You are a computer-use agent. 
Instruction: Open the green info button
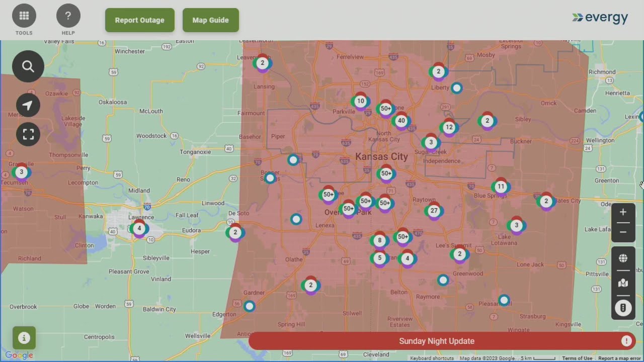point(24,338)
